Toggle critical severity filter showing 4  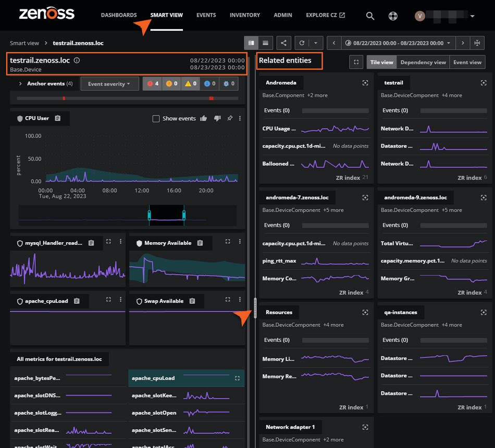click(153, 84)
